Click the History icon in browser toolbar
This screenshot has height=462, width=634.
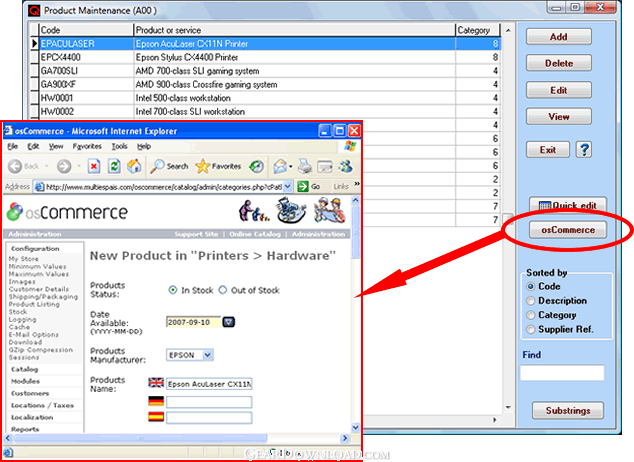(x=256, y=166)
